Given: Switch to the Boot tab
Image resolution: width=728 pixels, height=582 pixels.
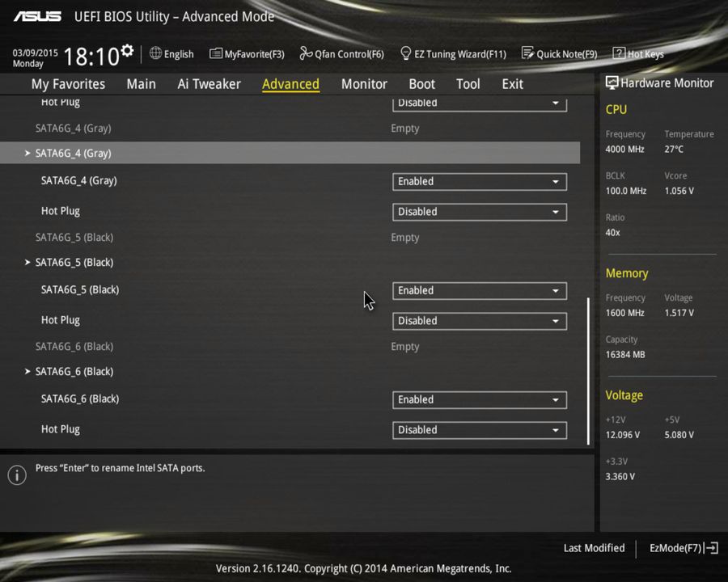Looking at the screenshot, I should (x=421, y=83).
